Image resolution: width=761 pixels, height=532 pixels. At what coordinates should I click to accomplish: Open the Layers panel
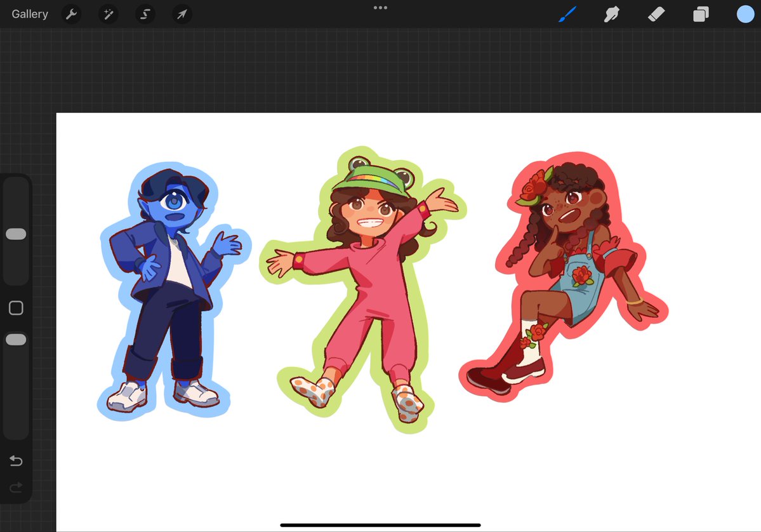pos(701,14)
